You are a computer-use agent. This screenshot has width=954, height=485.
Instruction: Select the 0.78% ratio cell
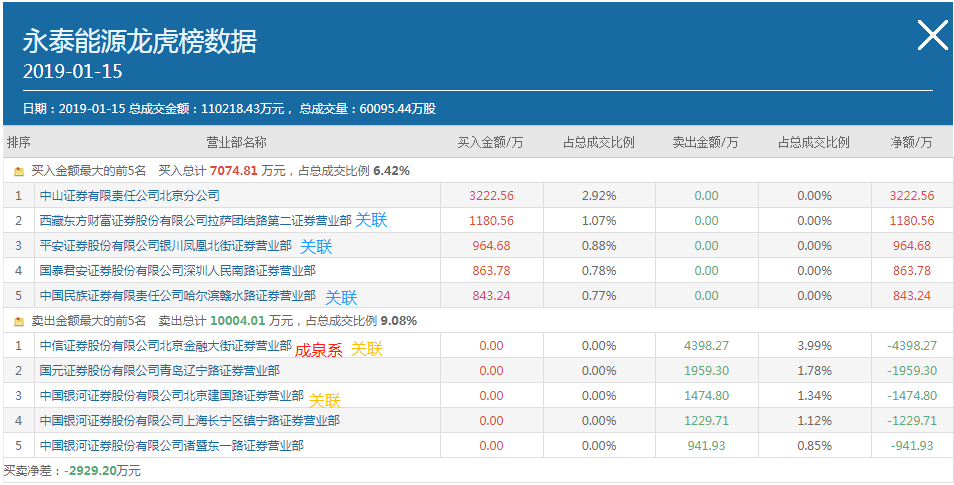point(599,271)
